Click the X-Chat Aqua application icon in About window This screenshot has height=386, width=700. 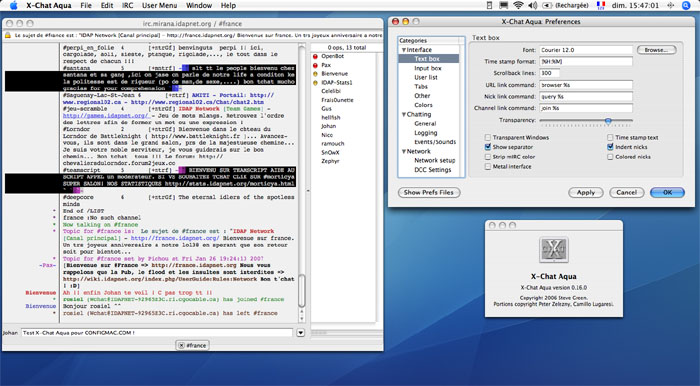pyautogui.click(x=554, y=249)
